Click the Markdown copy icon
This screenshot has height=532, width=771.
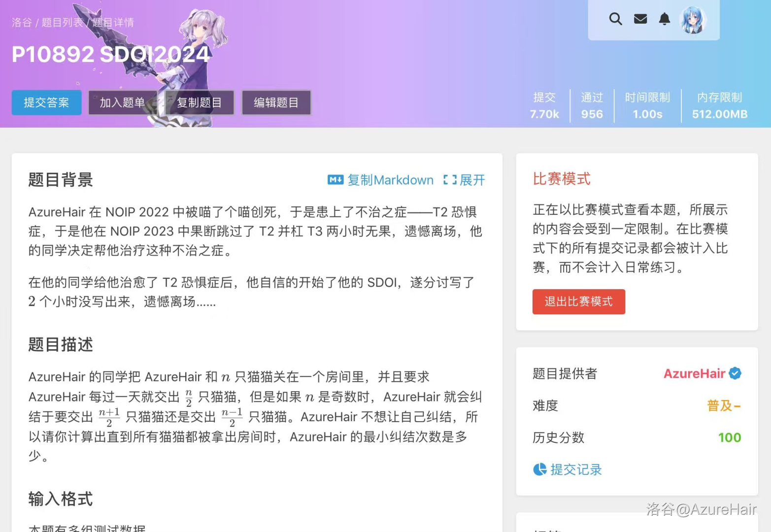[x=335, y=180]
